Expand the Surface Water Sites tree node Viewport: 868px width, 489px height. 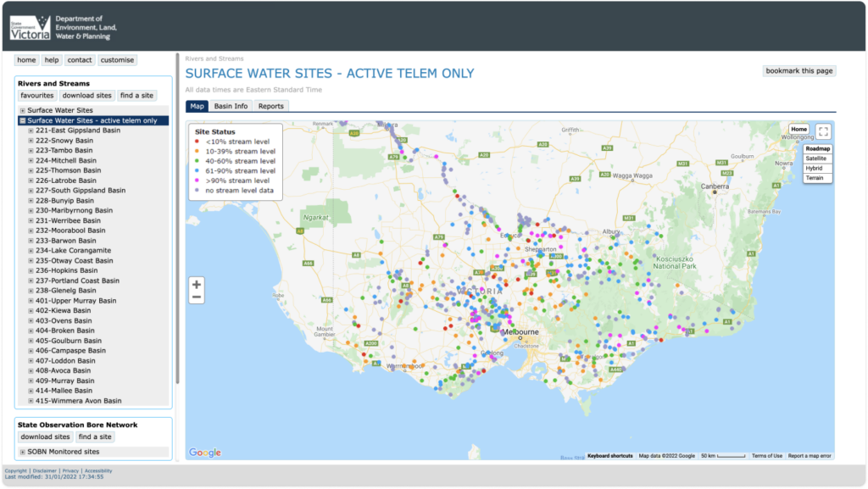pos(23,111)
